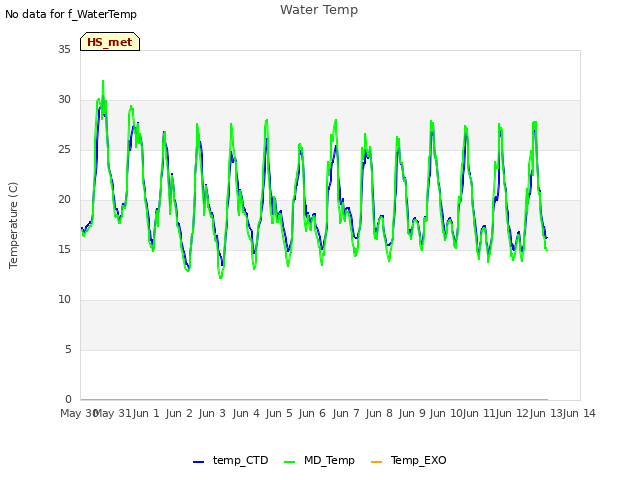Click the Jun 3 date tick label
The image size is (640, 480).
pos(212,413)
